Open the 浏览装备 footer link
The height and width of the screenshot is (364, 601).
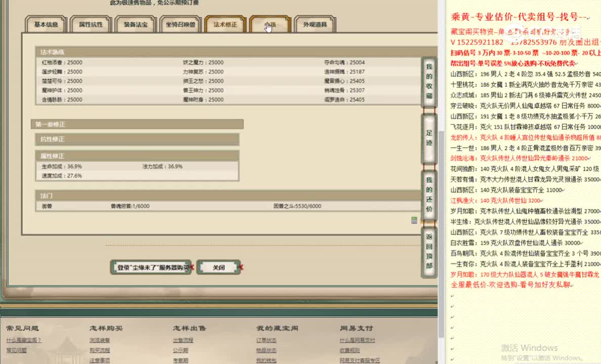point(100,340)
